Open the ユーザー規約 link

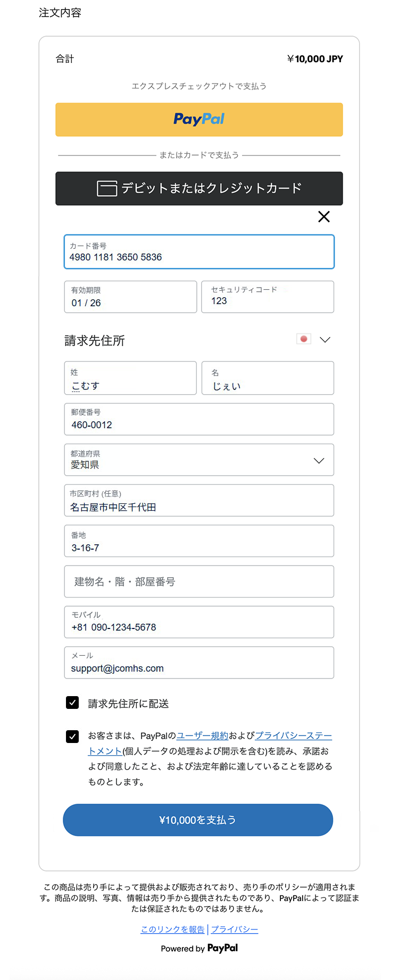click(202, 736)
